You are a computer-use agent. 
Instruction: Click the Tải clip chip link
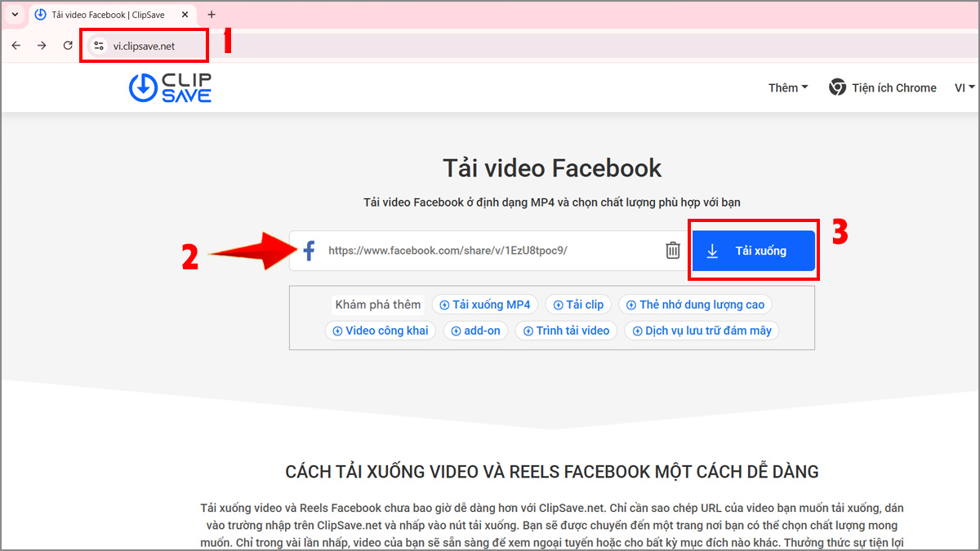(578, 304)
